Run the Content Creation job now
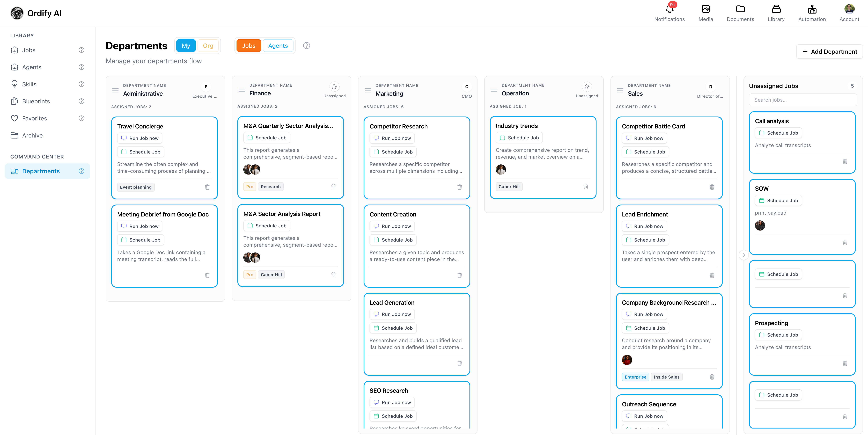This screenshot has height=435, width=868. [x=392, y=226]
